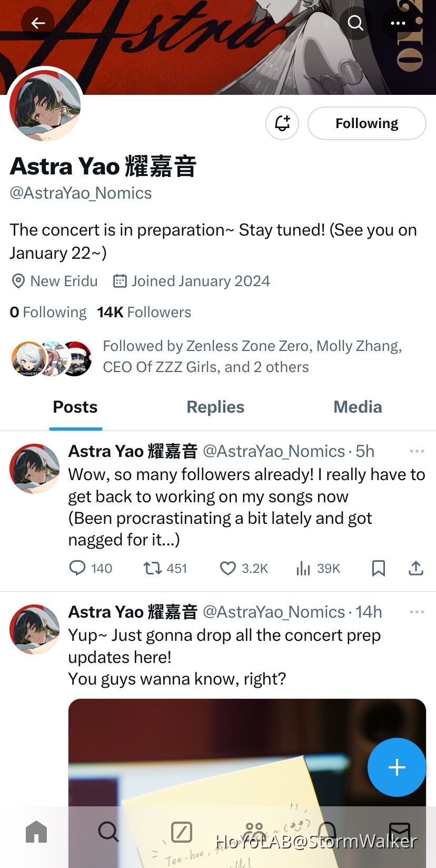Expand more options on the 5h post
436x868 pixels.
(x=417, y=451)
